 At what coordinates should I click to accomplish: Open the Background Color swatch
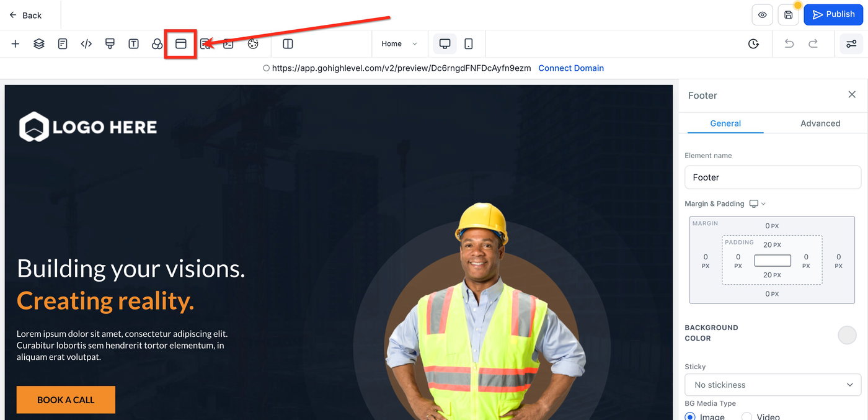(x=847, y=335)
